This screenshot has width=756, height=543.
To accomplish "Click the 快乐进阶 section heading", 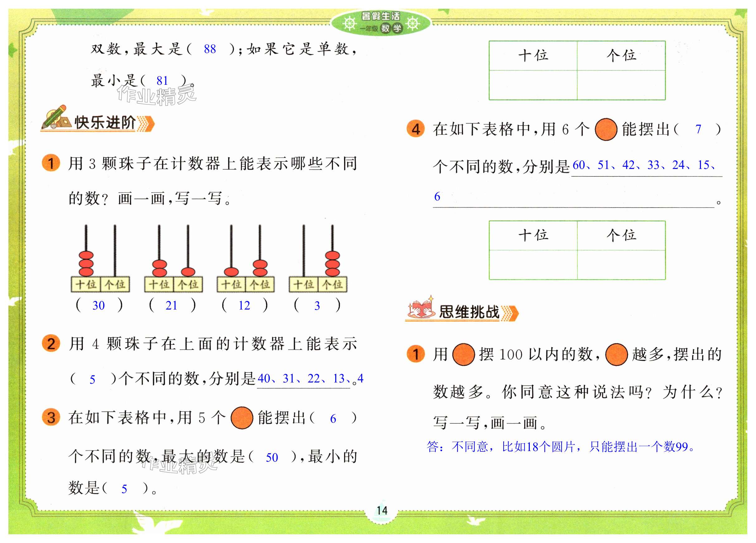I will coord(105,123).
